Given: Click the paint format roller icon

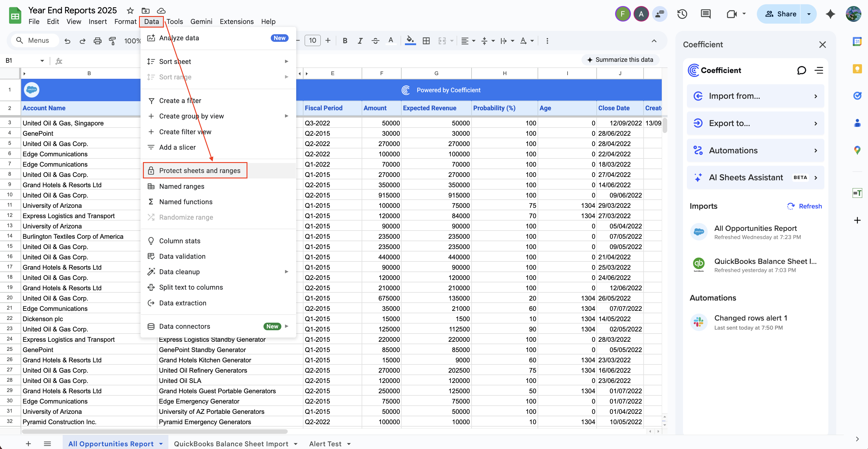Looking at the screenshot, I should coord(113,41).
